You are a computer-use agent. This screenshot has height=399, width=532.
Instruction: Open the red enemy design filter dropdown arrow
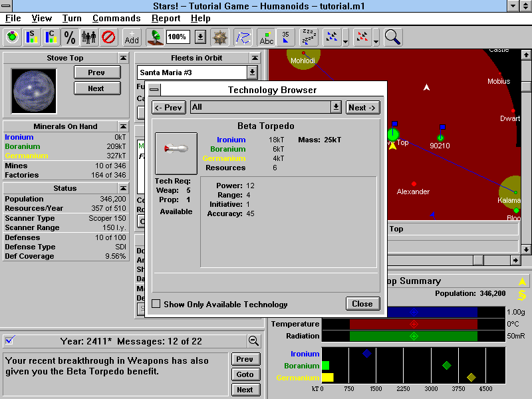376,37
